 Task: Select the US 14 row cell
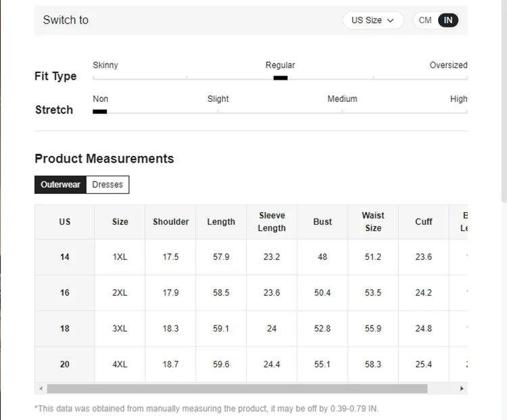point(64,257)
